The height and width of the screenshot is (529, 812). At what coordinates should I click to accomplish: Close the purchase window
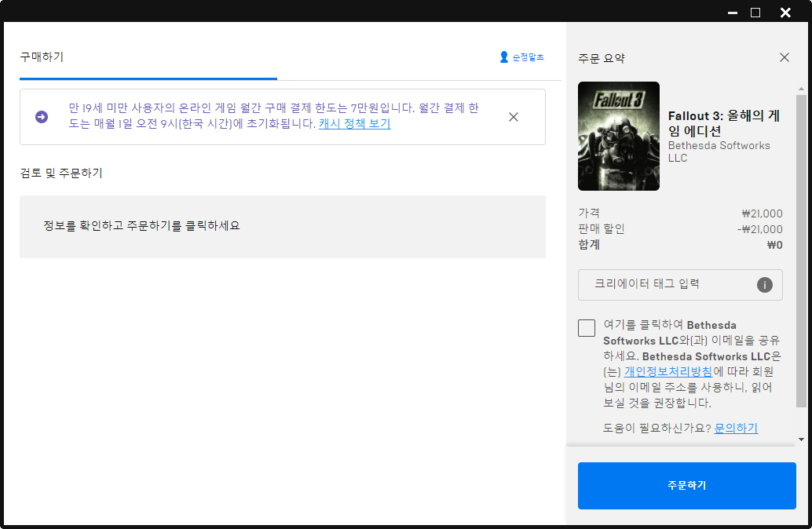tap(785, 13)
